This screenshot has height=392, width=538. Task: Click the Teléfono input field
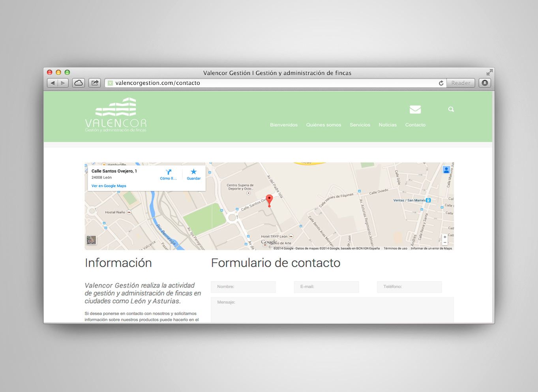tap(409, 287)
